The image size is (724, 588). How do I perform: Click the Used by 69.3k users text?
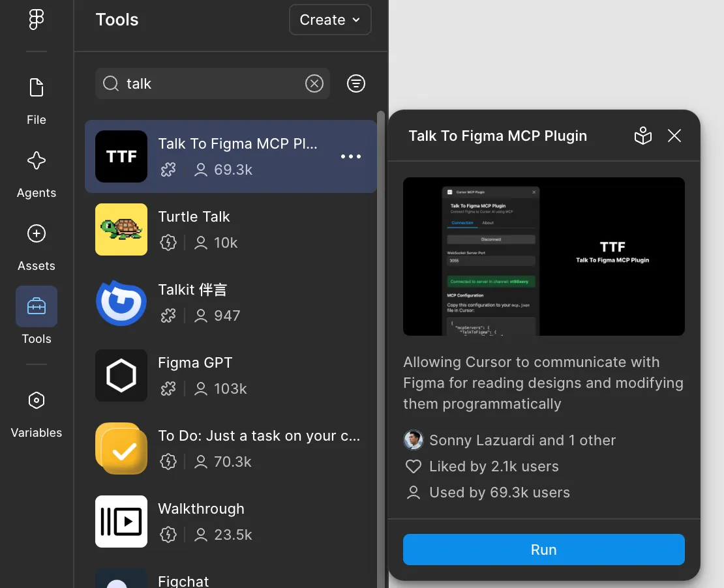click(499, 492)
